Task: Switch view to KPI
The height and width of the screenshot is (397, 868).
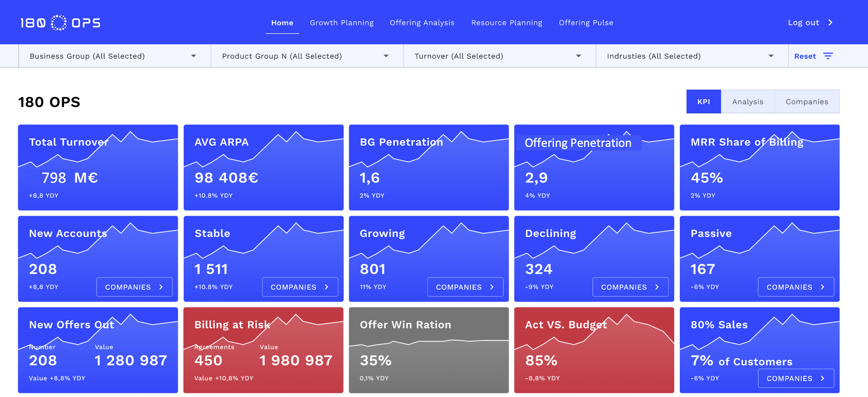Action: point(703,102)
